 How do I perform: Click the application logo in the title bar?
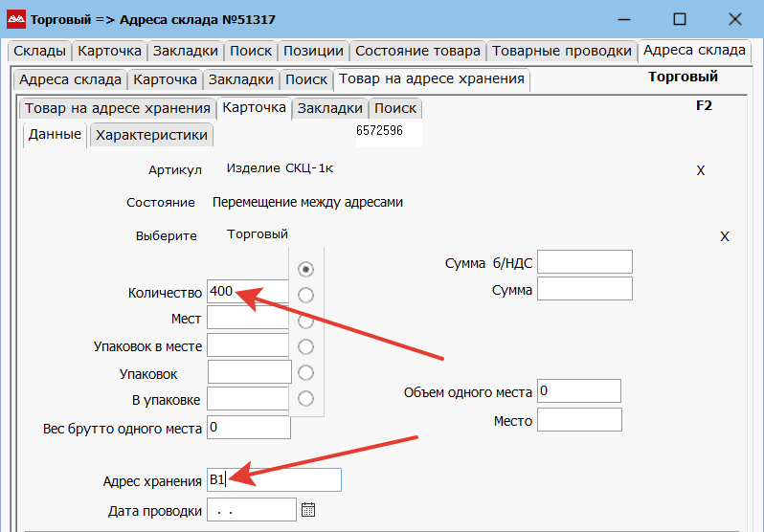16,18
